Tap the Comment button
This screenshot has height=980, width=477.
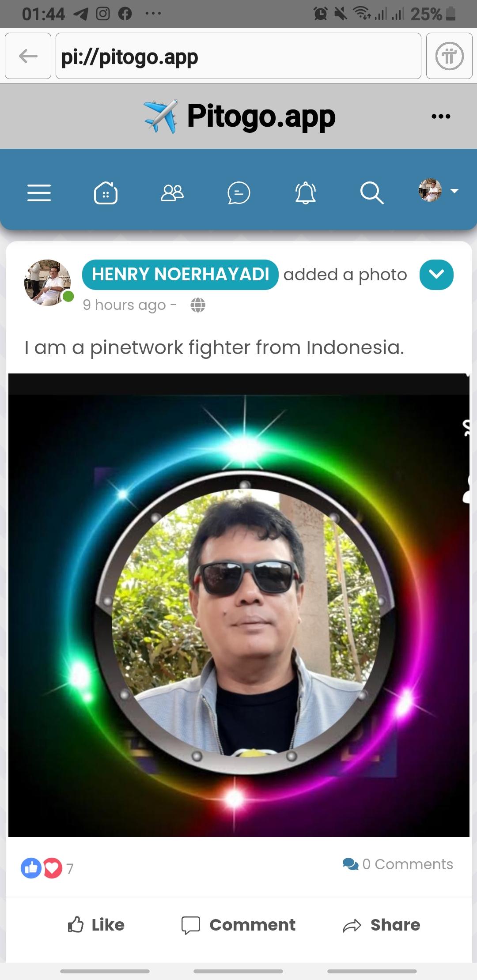click(x=238, y=925)
